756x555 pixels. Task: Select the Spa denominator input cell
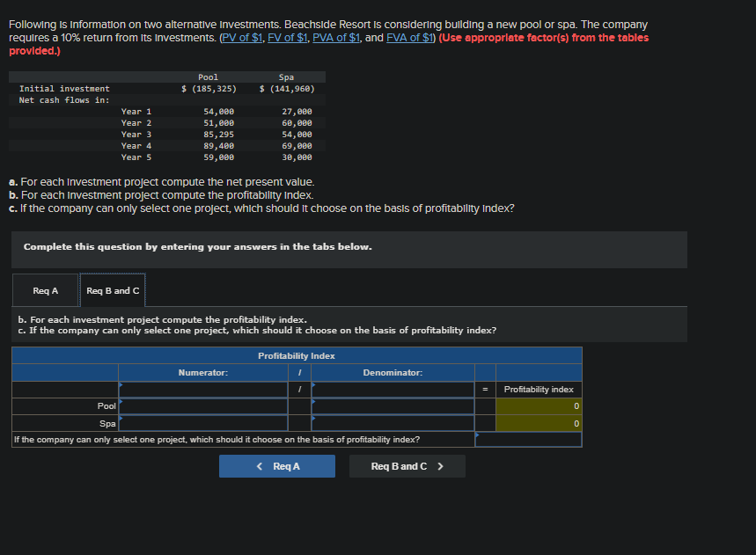pos(393,423)
